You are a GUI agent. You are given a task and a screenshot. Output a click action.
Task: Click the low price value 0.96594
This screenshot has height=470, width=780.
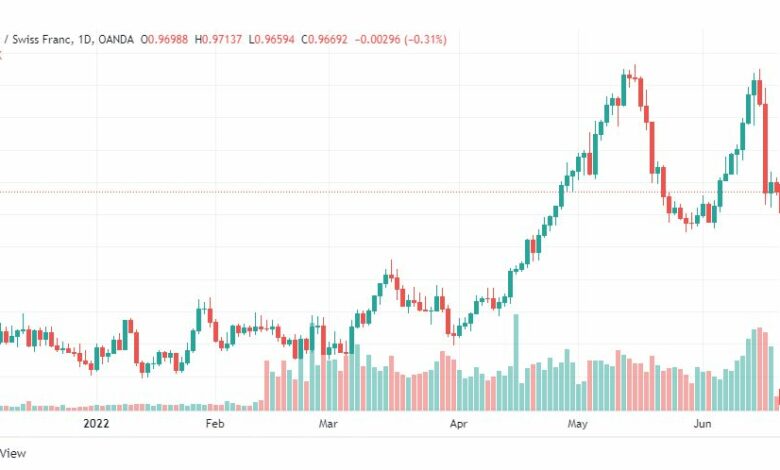pyautogui.click(x=274, y=39)
